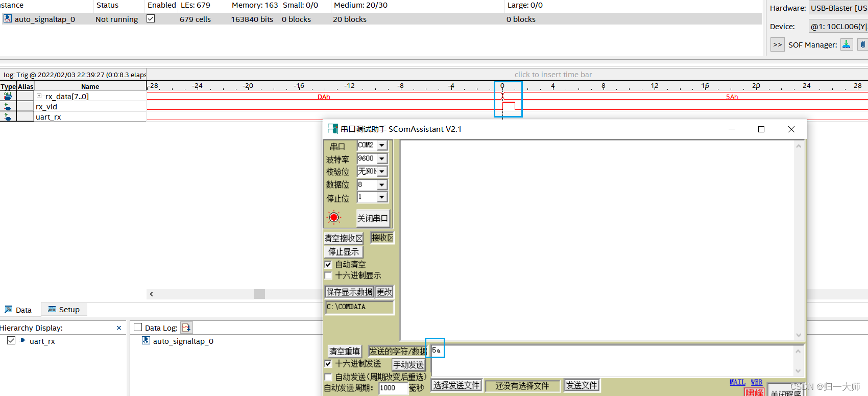
Task: Expand the rx_data[7..0] bus signal
Action: (39, 96)
